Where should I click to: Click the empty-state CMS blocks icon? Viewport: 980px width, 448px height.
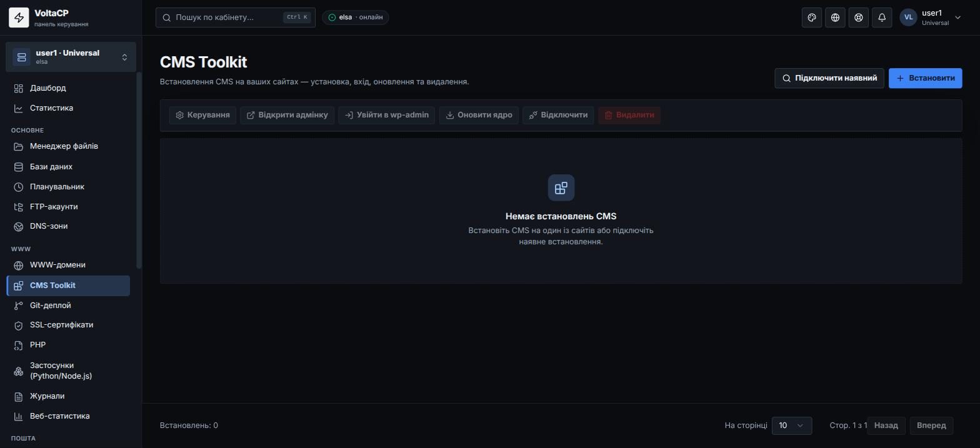click(x=561, y=188)
